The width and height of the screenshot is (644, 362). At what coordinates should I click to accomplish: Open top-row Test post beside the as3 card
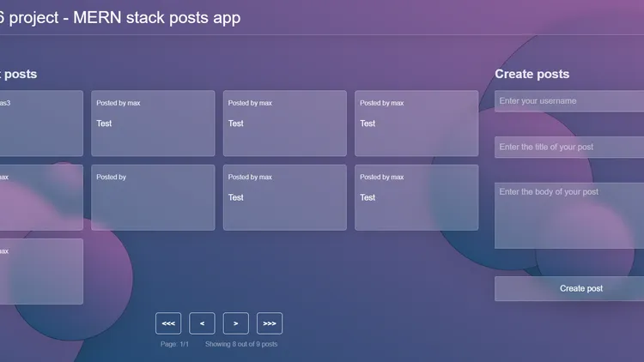pos(153,124)
